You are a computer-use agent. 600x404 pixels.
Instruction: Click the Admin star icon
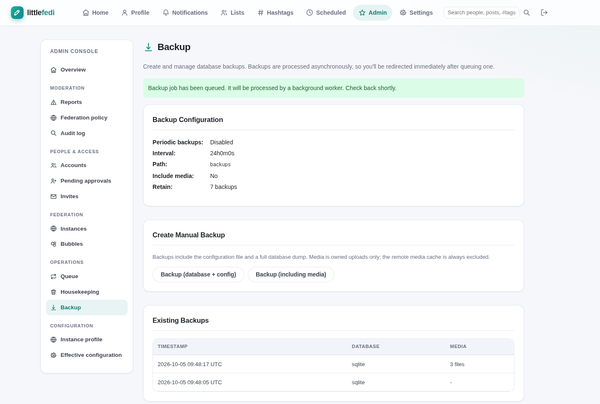[362, 13]
